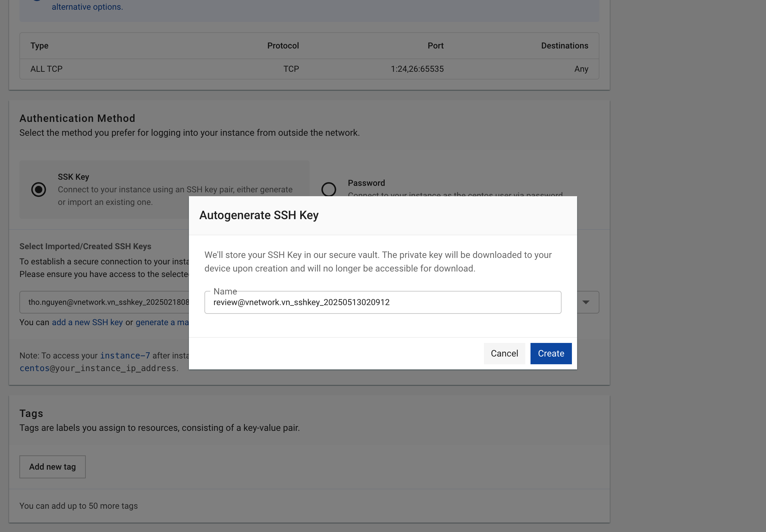766x532 pixels.
Task: Cancel the Autogenerate SSH Key dialog
Action: pos(504,353)
